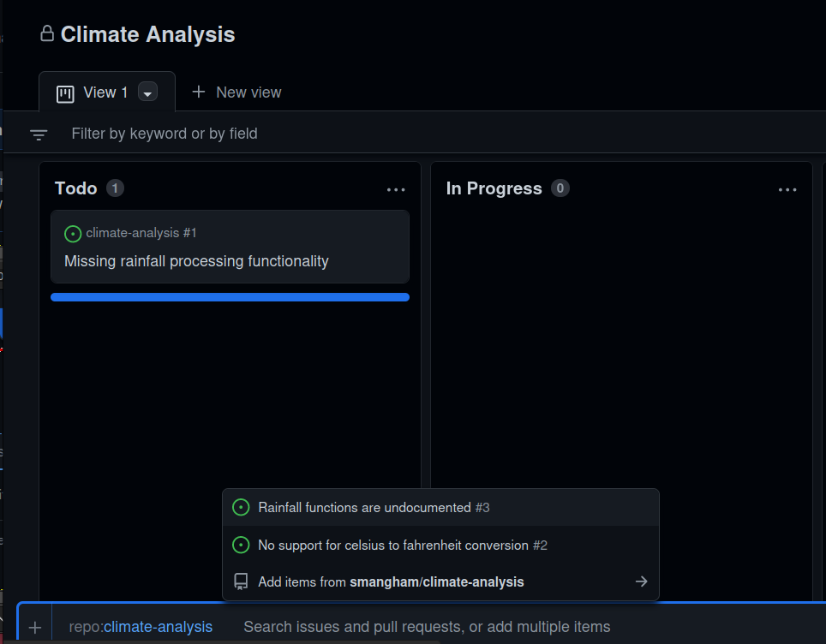Select the Rainfall functions are undocumented suggestion

point(374,507)
